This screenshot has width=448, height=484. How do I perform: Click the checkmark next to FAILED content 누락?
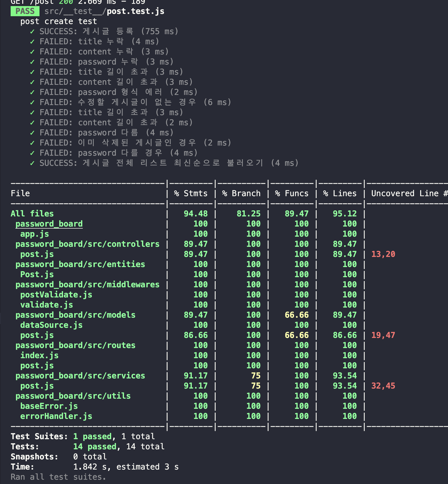32,51
